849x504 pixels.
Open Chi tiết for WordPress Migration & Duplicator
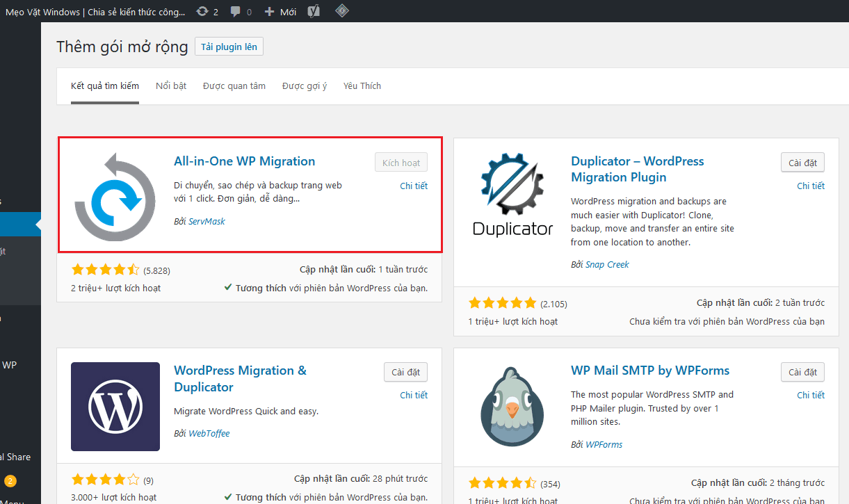tap(414, 395)
